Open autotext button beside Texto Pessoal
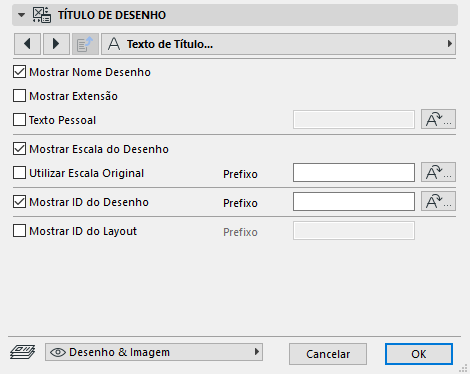 [x=438, y=119]
